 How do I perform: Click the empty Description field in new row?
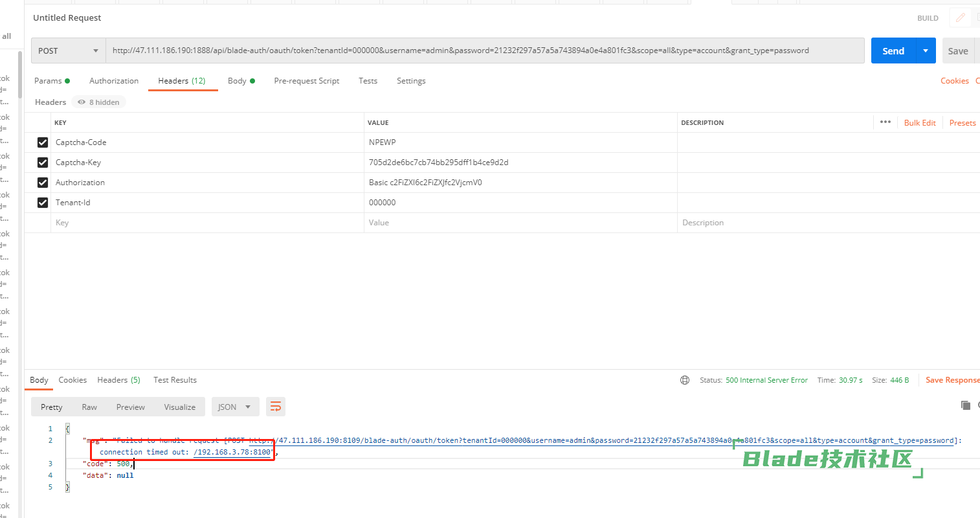click(829, 223)
